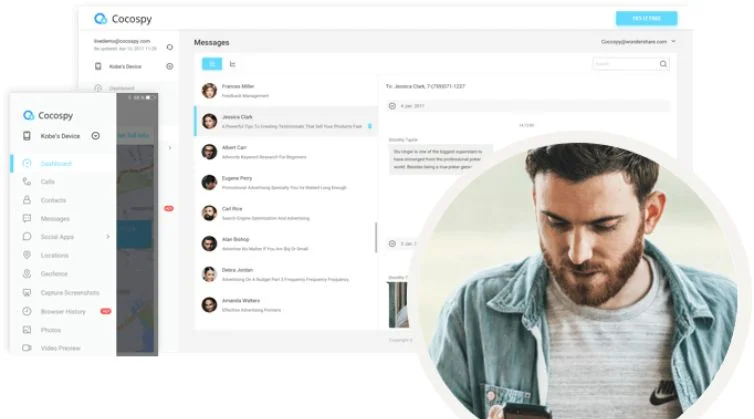754x419 pixels.
Task: Click the Cocospy logo in the top header
Action: point(123,19)
